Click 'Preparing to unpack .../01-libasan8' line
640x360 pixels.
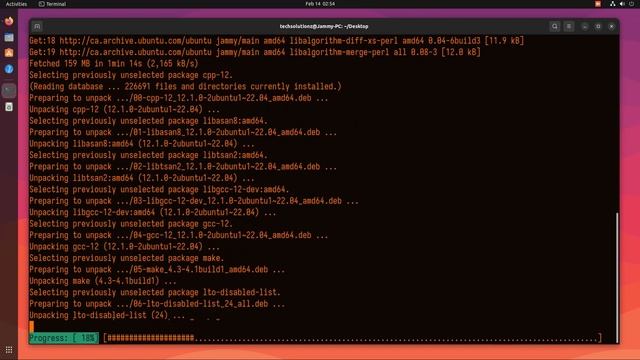point(183,132)
